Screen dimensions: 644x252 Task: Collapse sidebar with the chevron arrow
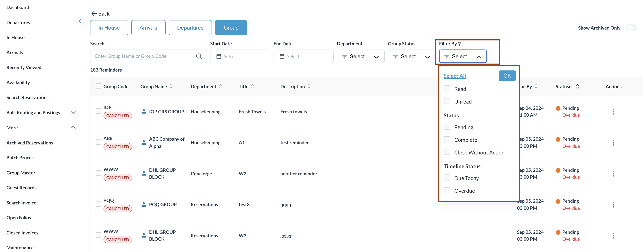pyautogui.click(x=80, y=21)
